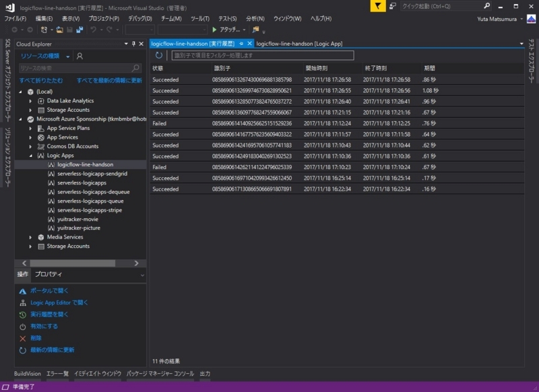
Task: Click the Attach play button in toolbar
Action: pos(226,30)
